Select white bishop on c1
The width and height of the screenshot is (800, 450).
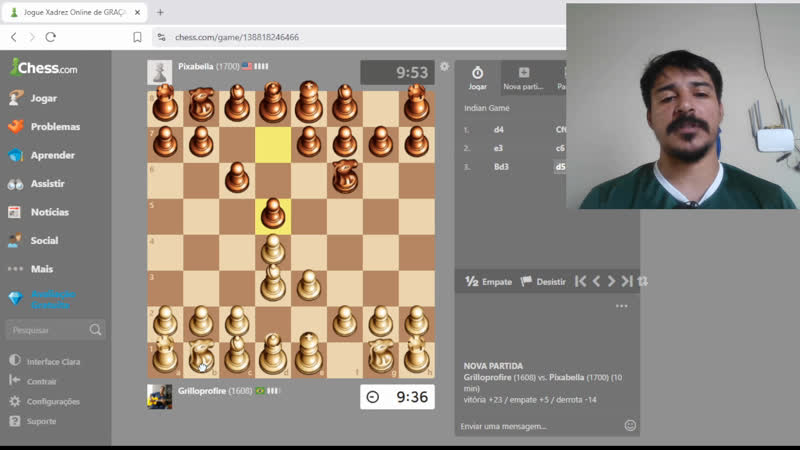[237, 360]
